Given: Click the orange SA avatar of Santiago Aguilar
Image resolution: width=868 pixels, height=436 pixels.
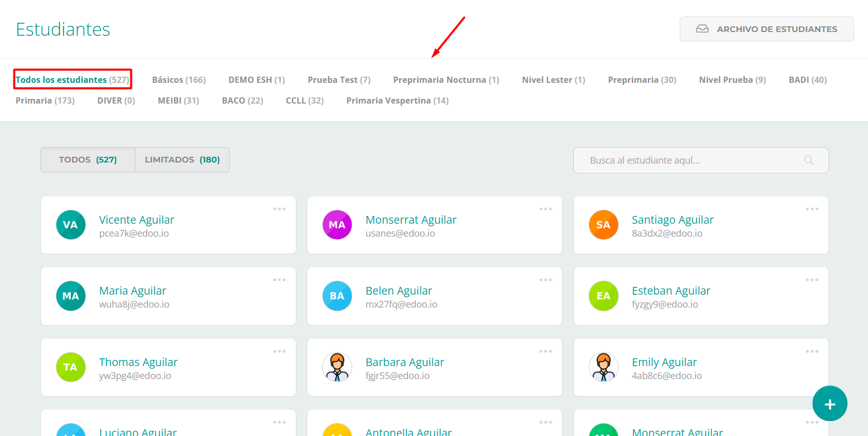Looking at the screenshot, I should point(604,225).
